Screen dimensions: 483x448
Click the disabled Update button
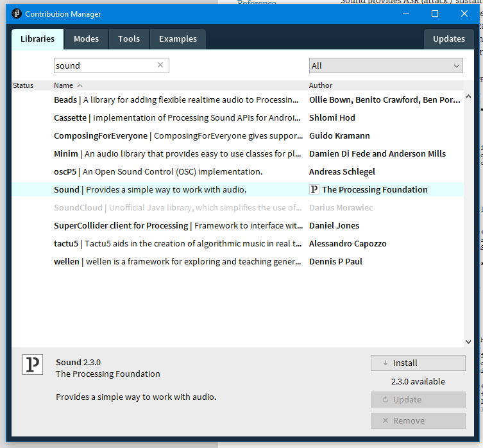click(x=418, y=400)
